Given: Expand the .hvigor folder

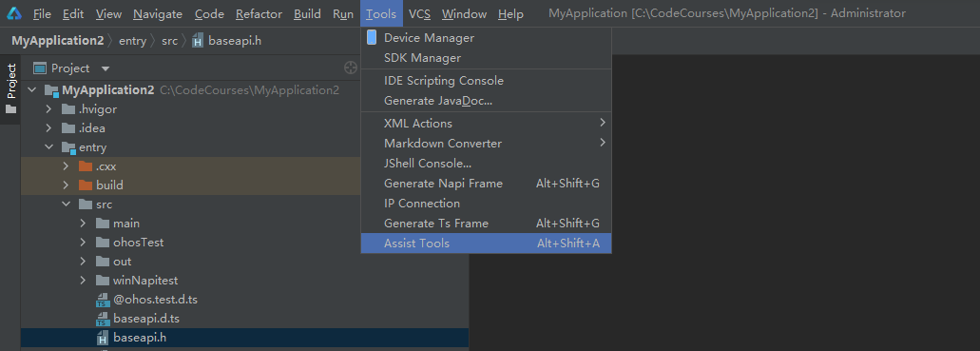Looking at the screenshot, I should (48, 109).
